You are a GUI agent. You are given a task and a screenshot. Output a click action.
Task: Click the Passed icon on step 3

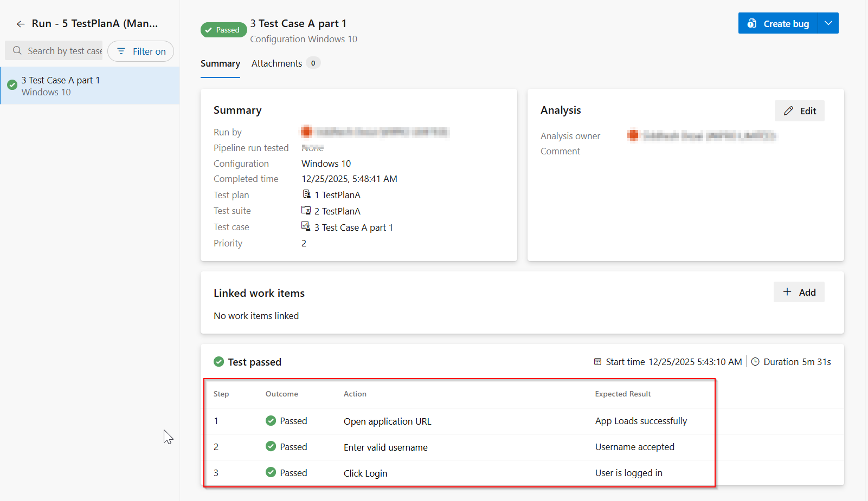(x=271, y=472)
